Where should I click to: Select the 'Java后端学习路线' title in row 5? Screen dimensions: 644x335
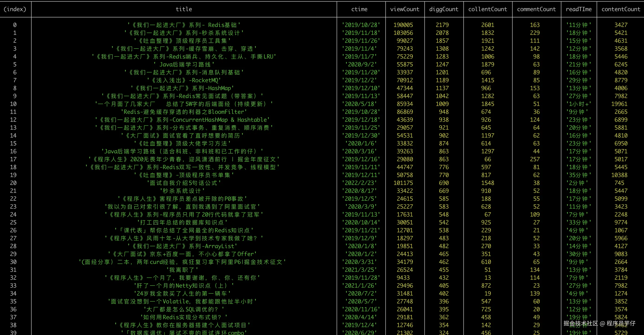pyautogui.click(x=184, y=65)
